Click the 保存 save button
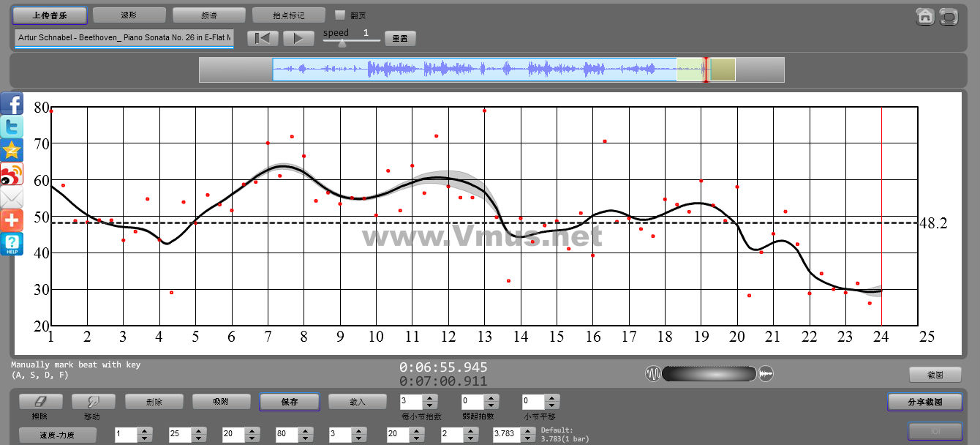The width and height of the screenshot is (980, 445). (289, 402)
